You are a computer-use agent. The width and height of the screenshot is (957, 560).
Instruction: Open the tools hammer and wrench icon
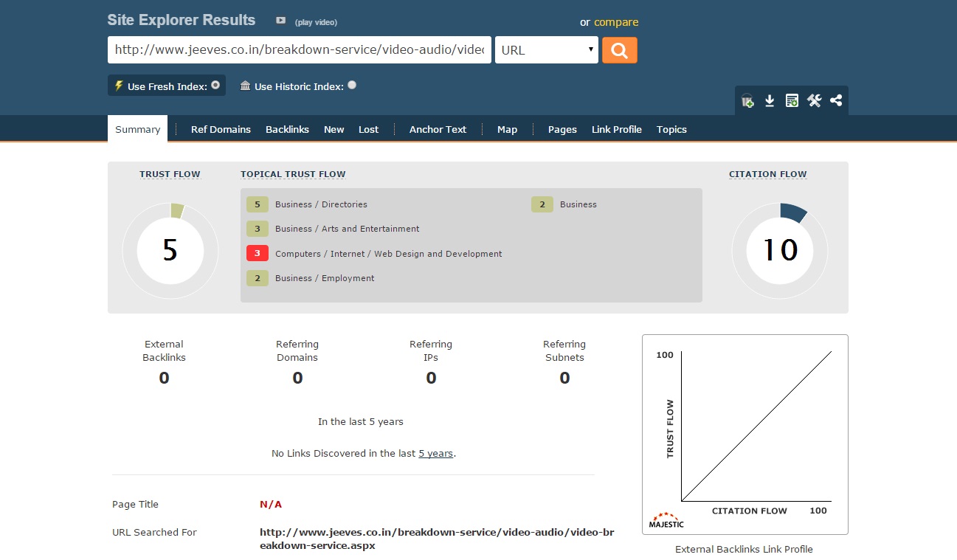point(814,100)
